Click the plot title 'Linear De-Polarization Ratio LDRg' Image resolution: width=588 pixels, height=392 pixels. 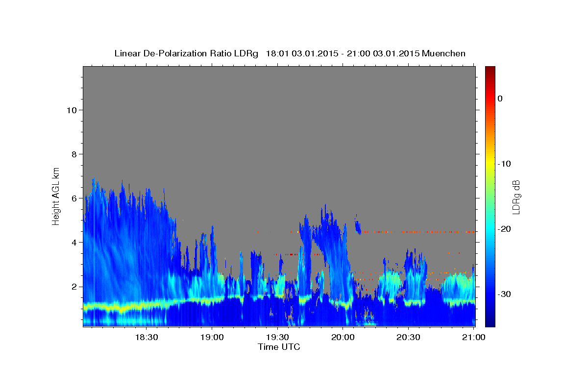186,53
